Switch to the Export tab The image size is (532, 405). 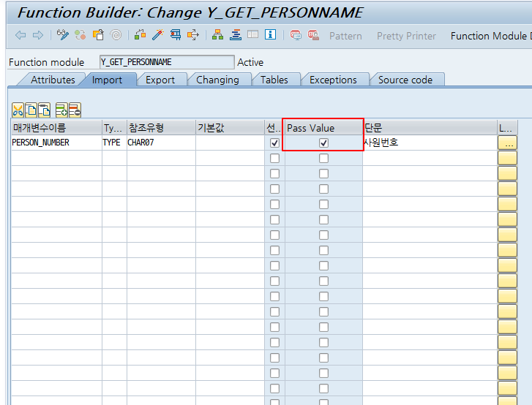160,80
